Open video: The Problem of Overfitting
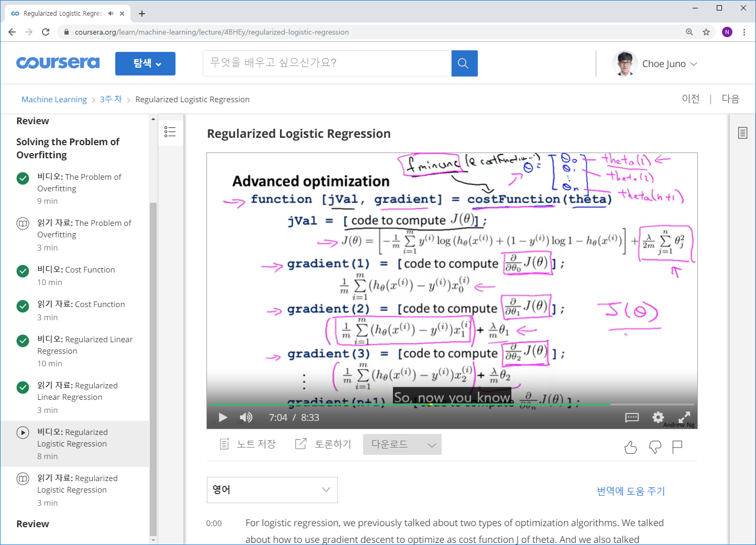Viewport: 756px width, 545px height. coord(75,189)
